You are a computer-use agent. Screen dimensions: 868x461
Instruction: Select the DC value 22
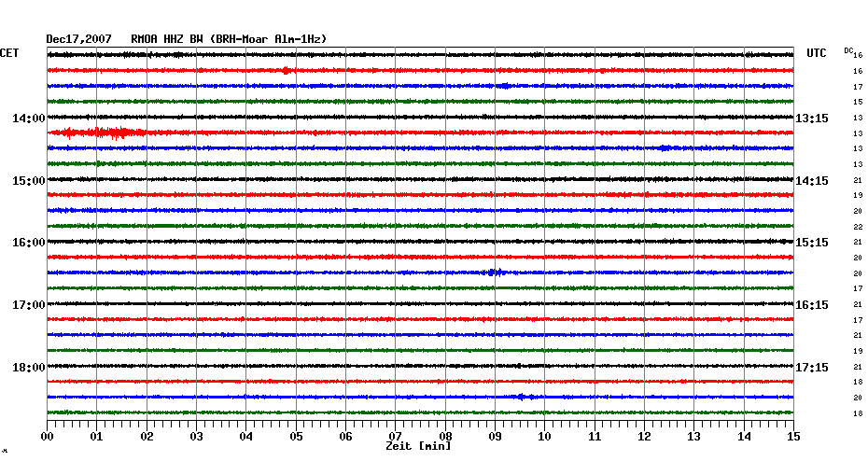pos(857,227)
